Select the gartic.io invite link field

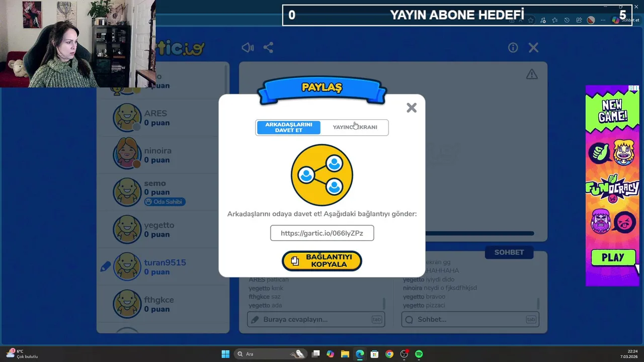(322, 233)
